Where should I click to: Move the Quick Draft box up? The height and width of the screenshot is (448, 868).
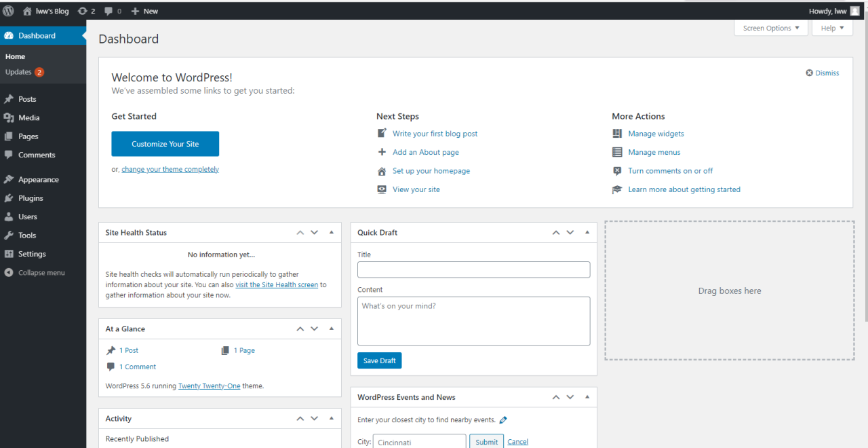(556, 232)
